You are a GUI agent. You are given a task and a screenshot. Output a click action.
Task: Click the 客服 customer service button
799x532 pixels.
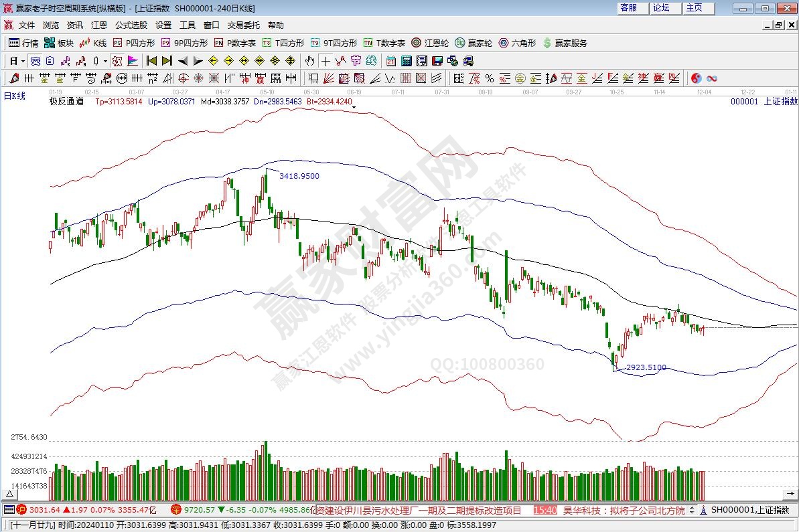[628, 8]
